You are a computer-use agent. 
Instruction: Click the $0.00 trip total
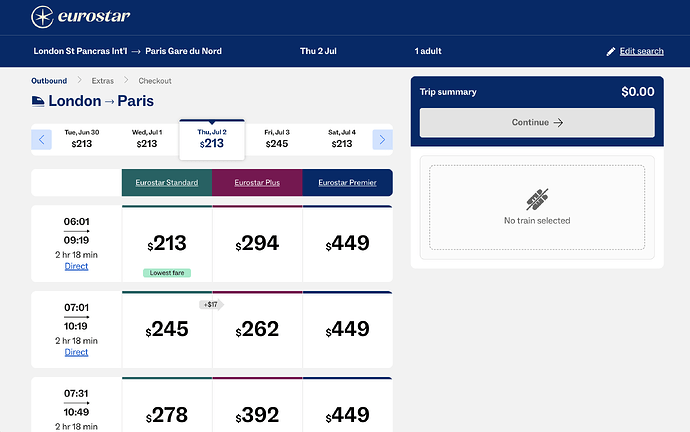pyautogui.click(x=638, y=92)
